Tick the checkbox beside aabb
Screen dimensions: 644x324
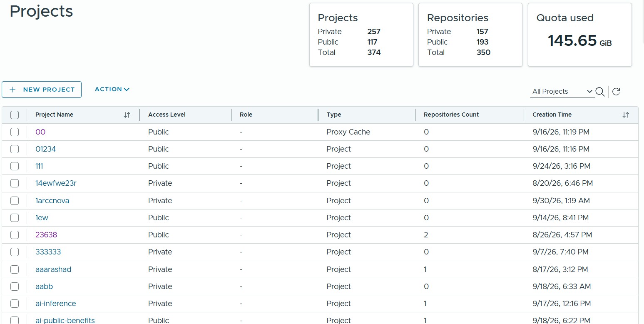(x=15, y=287)
